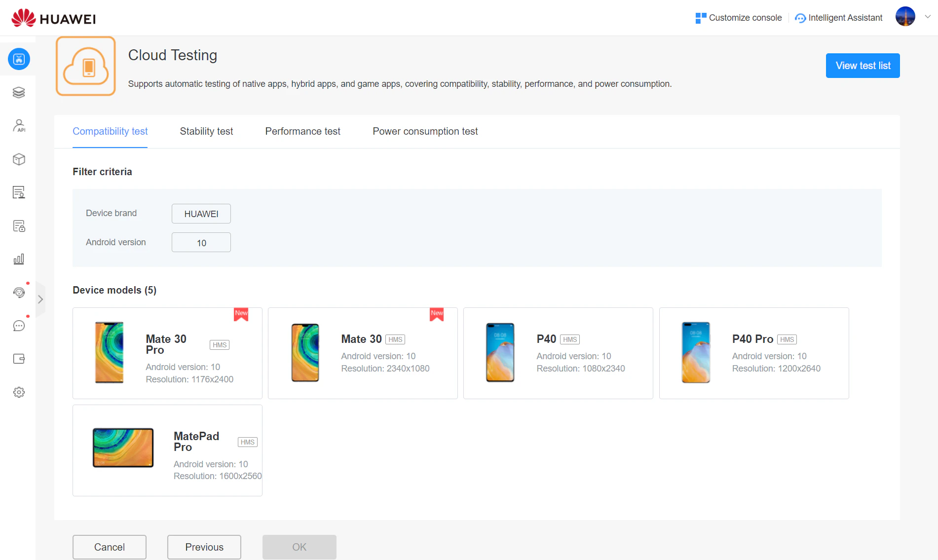Viewport: 938px width, 560px height.
Task: Switch to the Stability test tab
Action: 206,131
